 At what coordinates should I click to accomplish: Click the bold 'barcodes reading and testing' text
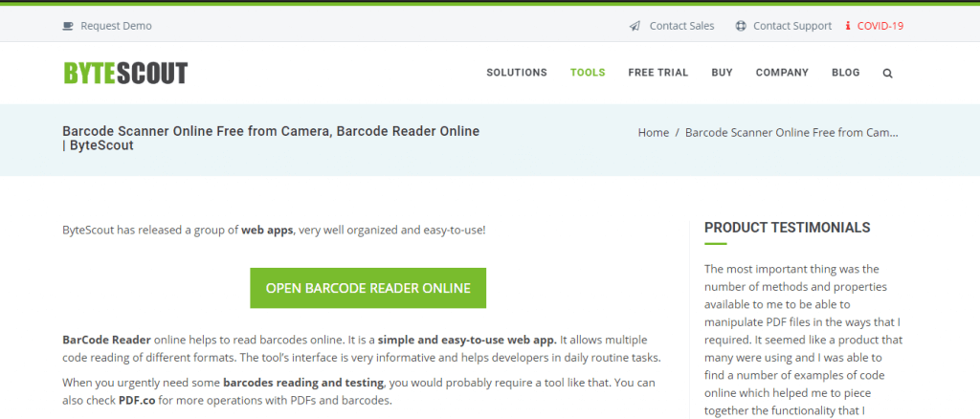[303, 382]
